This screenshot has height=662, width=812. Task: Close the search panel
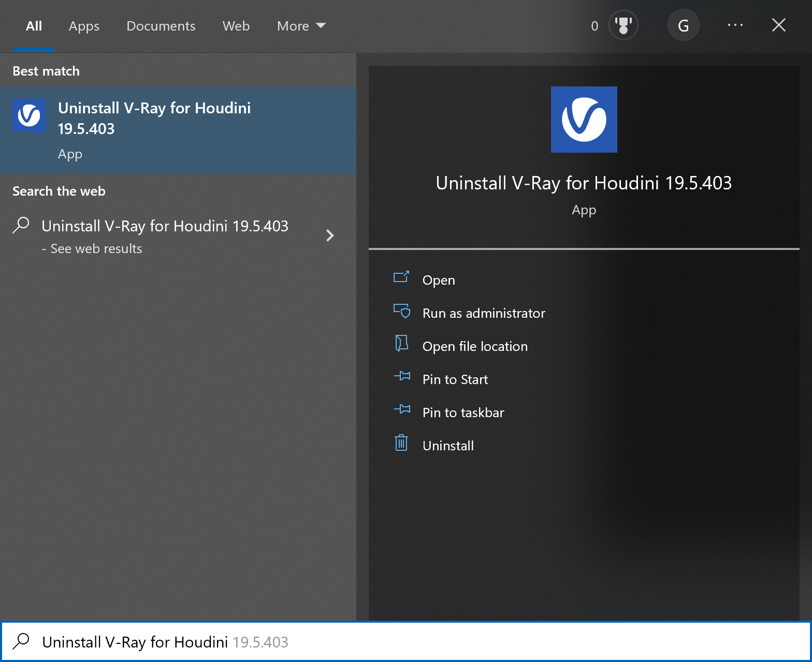point(779,25)
